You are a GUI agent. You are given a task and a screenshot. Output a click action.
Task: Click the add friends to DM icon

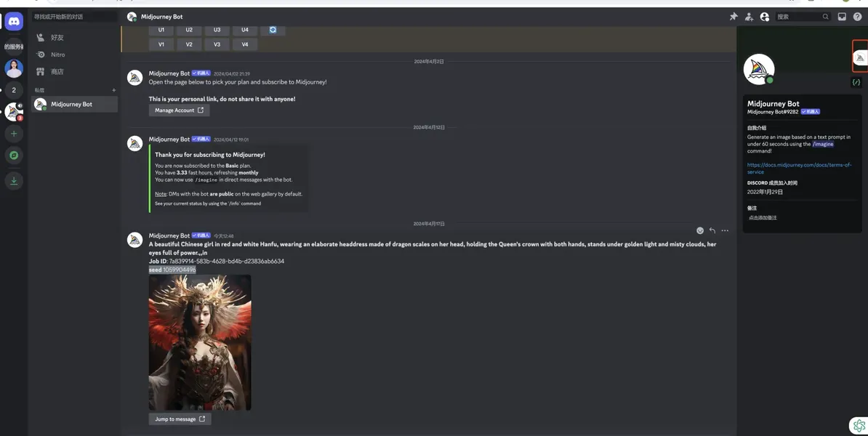pos(749,17)
